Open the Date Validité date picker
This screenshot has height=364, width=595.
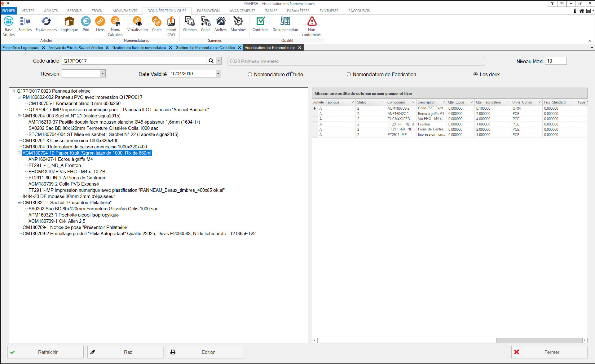(218, 74)
